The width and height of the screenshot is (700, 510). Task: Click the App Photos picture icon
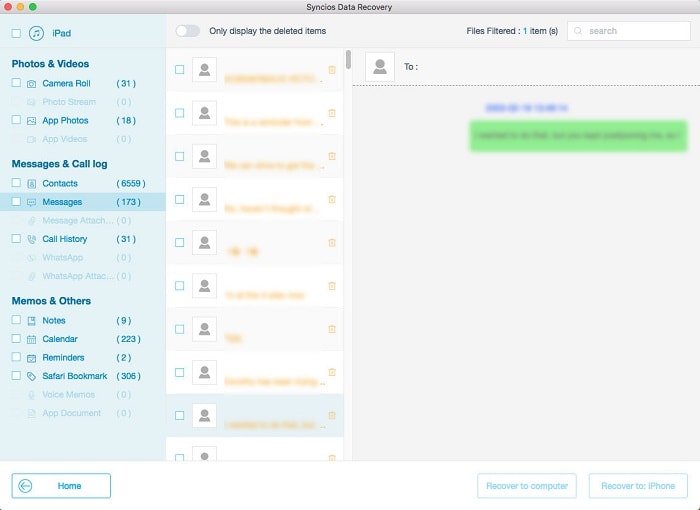click(31, 121)
